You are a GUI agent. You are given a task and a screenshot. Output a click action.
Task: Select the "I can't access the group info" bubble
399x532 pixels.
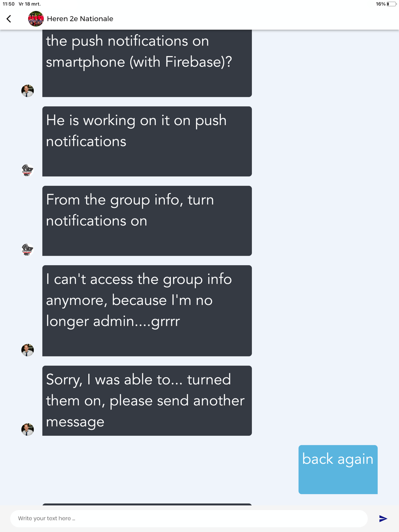(x=147, y=311)
